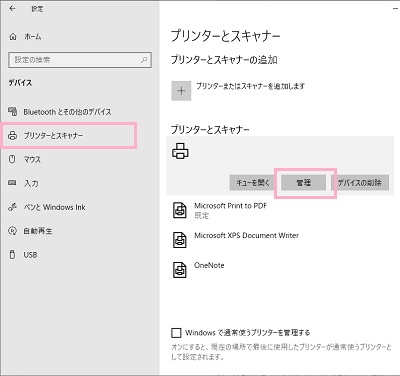Screen dimensions: 400x376
Task: Select the プリンターとスキャナー sidebar printer icon
Action: tap(12, 135)
